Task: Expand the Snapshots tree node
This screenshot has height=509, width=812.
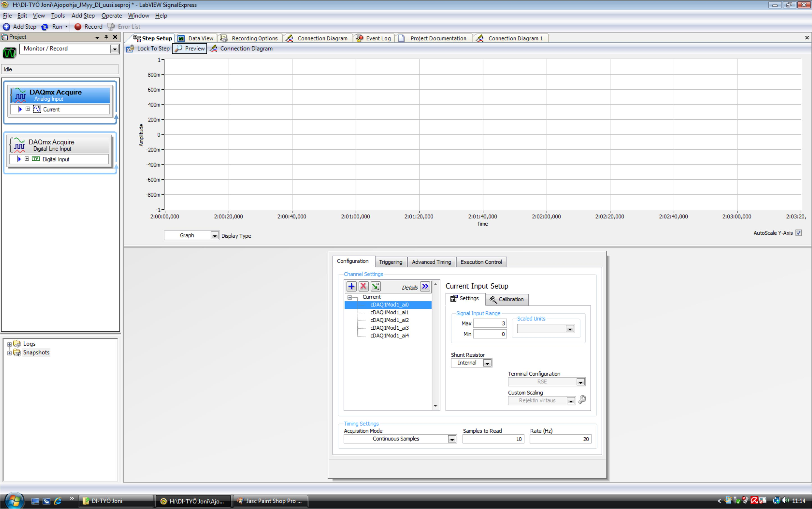Action: pyautogui.click(x=9, y=353)
